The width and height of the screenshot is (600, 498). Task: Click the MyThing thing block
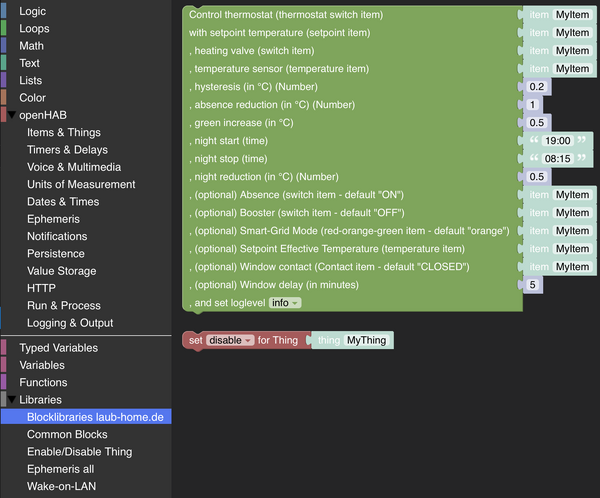click(x=366, y=341)
